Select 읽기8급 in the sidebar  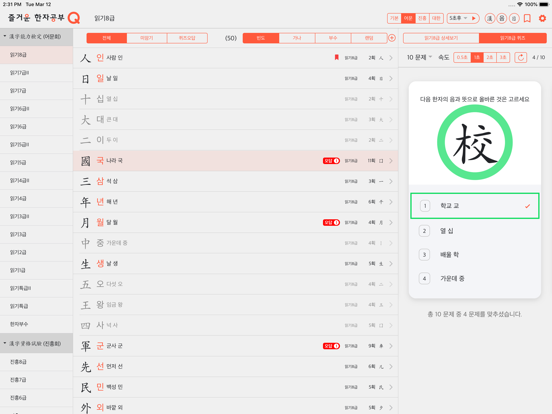(x=36, y=55)
